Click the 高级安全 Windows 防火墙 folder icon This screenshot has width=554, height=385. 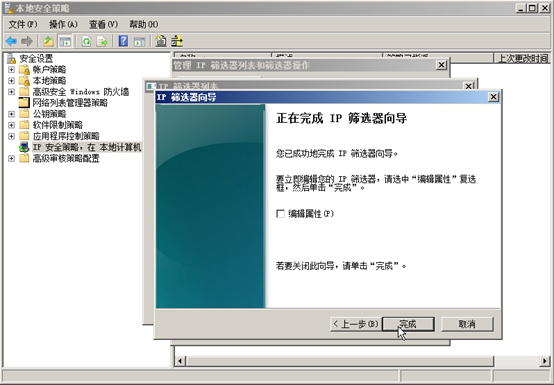point(24,91)
